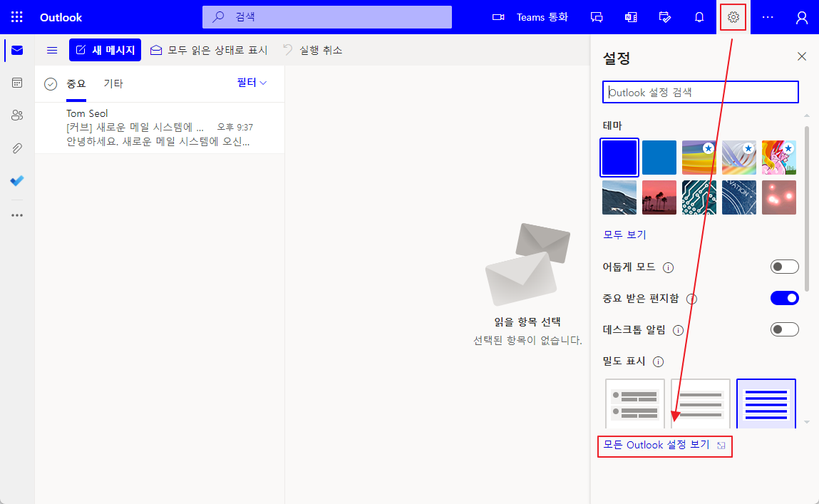The image size is (819, 504).
Task: Open Files paperclip in sidebar
Action: pos(17,148)
